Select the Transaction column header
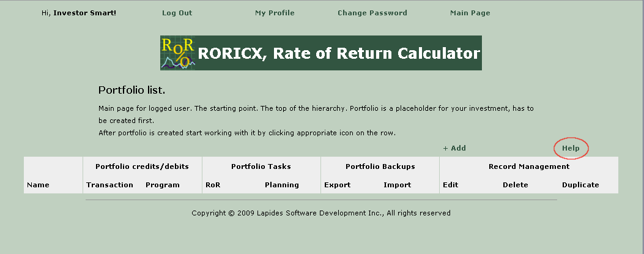The image size is (644, 254). coord(109,185)
